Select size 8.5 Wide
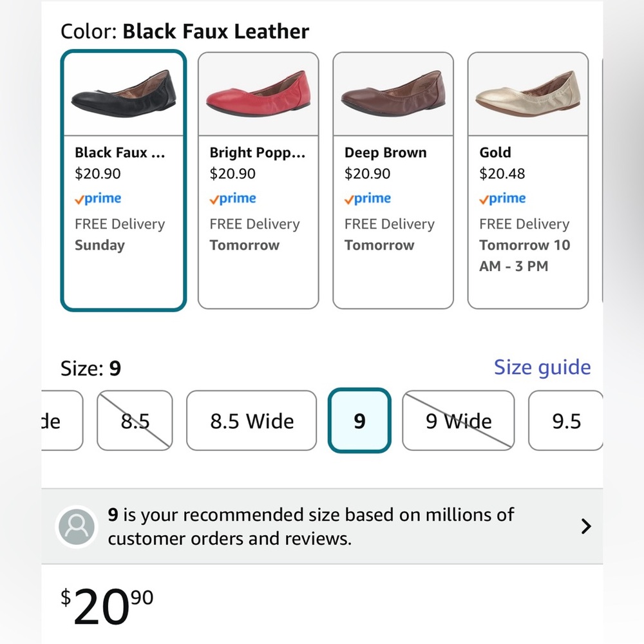644x644 pixels. click(251, 421)
